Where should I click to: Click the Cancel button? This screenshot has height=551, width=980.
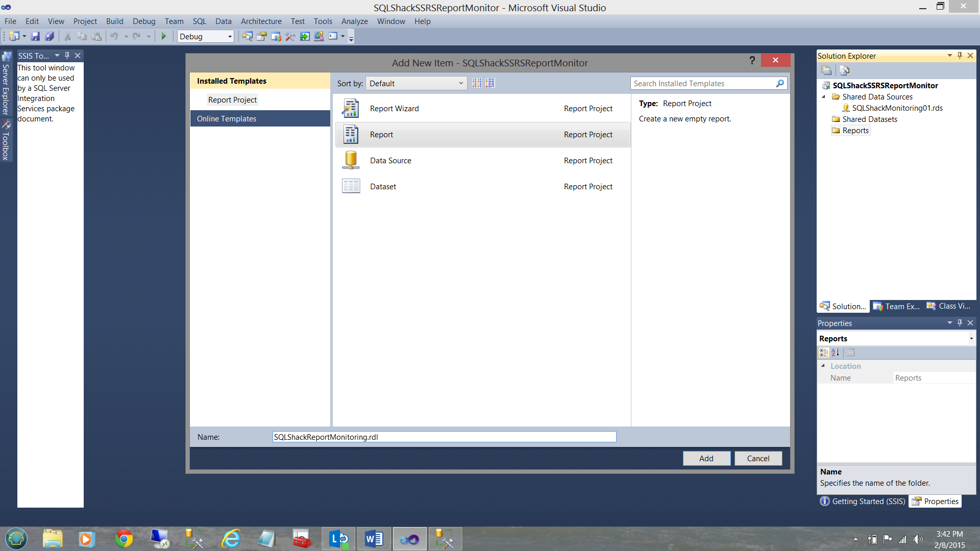pos(758,459)
